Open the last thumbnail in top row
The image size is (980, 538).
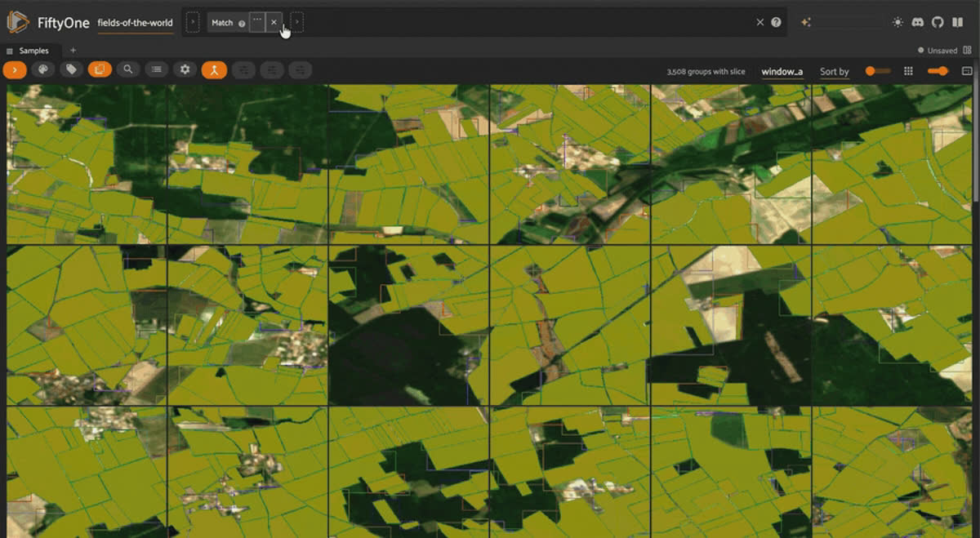(892, 164)
